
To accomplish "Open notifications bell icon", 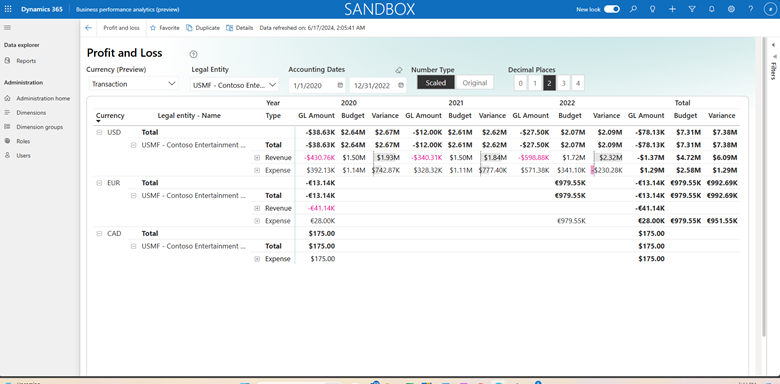I will 711,9.
